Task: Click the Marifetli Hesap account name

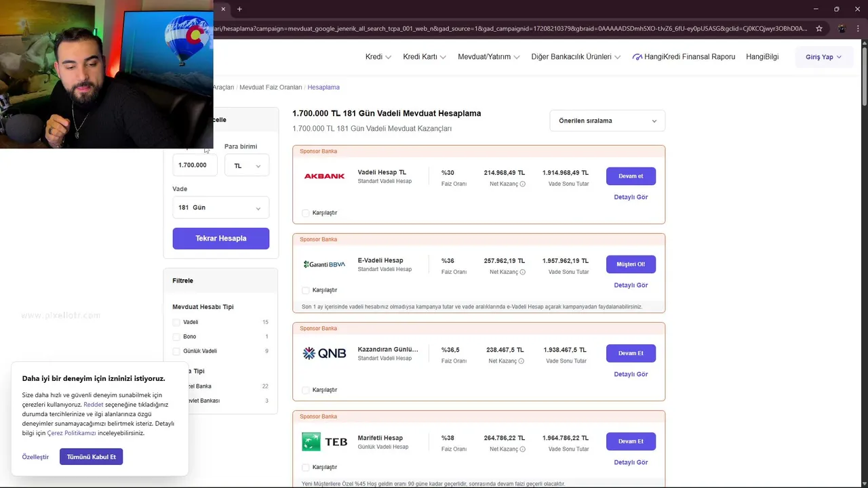Action: pyautogui.click(x=380, y=438)
